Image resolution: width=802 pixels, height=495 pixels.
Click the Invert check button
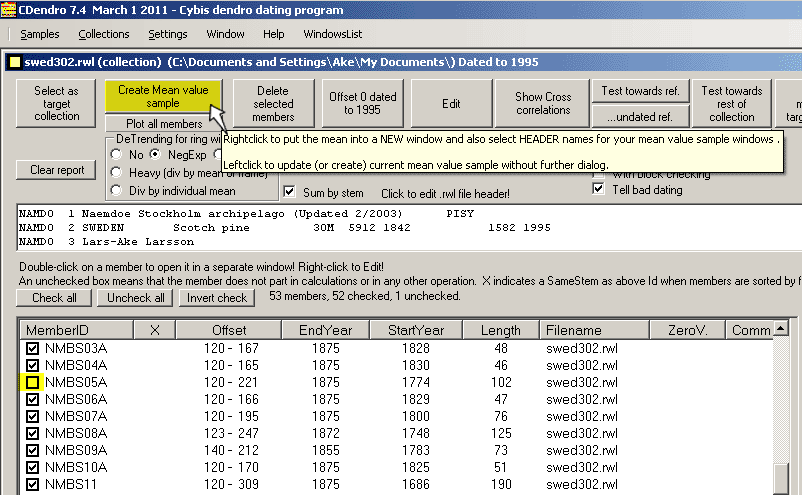(x=217, y=298)
